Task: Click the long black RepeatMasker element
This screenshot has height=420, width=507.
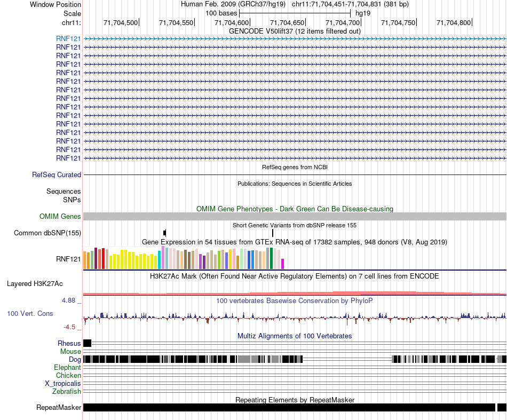Action: coord(289,407)
